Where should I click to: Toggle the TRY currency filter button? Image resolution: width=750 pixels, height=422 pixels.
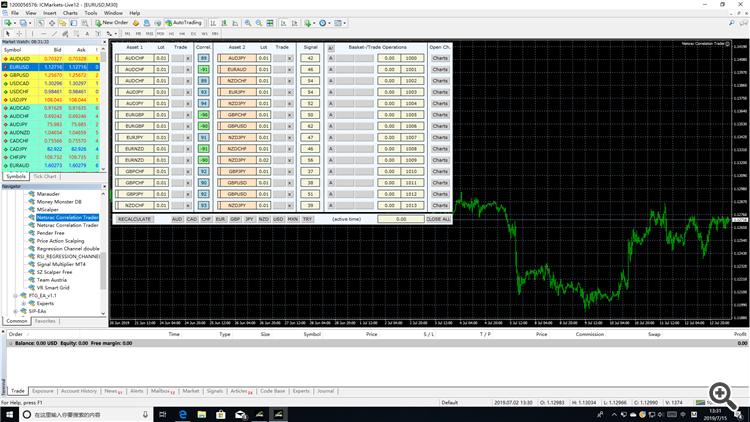coord(307,219)
